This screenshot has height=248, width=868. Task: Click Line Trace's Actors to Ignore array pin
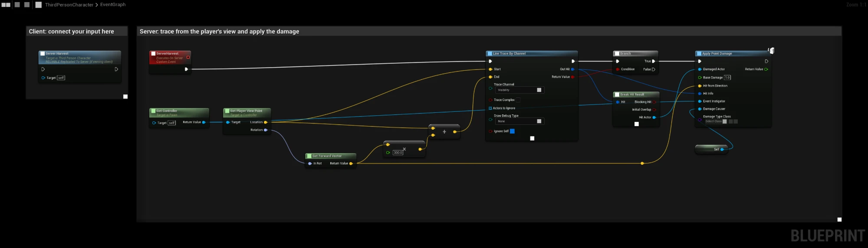pos(490,108)
